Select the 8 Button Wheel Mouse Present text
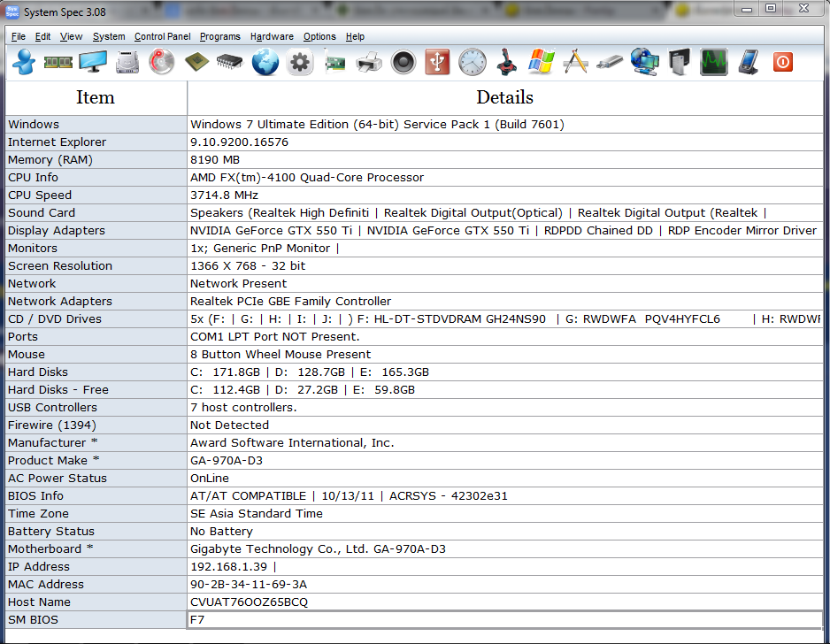 [281, 355]
